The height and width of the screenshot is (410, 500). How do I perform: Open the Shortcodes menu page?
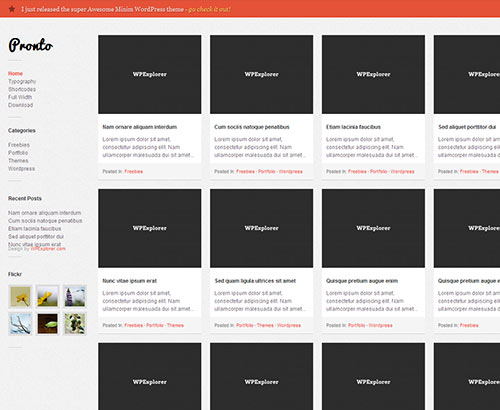tap(22, 89)
